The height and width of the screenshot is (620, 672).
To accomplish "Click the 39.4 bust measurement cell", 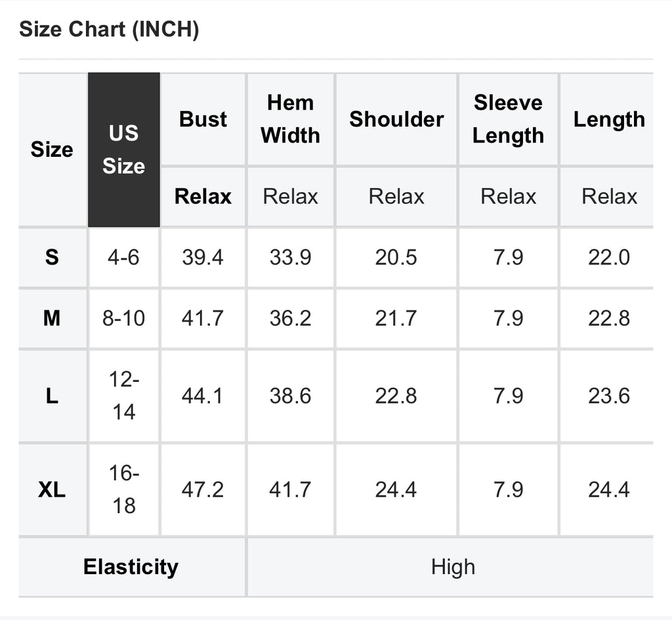I will [x=203, y=257].
